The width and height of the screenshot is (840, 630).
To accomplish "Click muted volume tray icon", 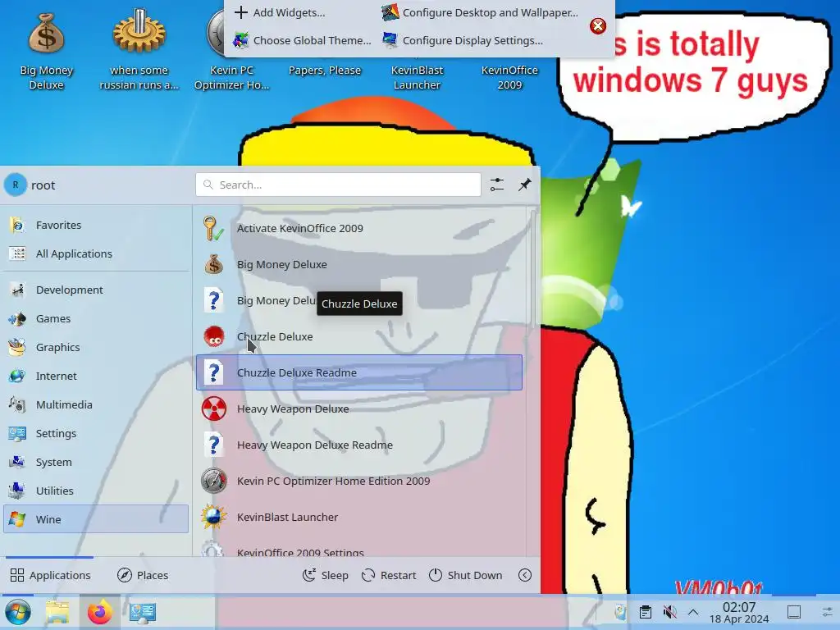I will pos(669,612).
